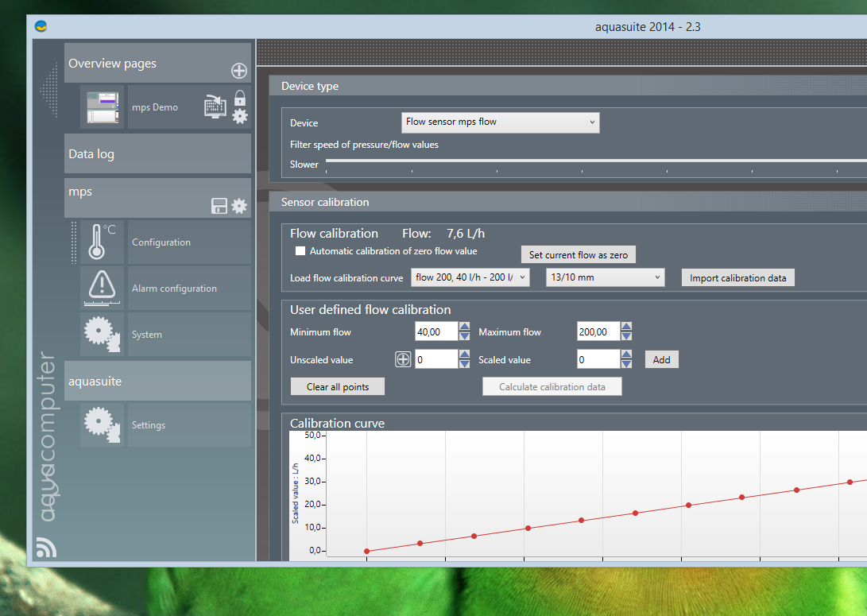Click the Calibration curve heading

337,423
